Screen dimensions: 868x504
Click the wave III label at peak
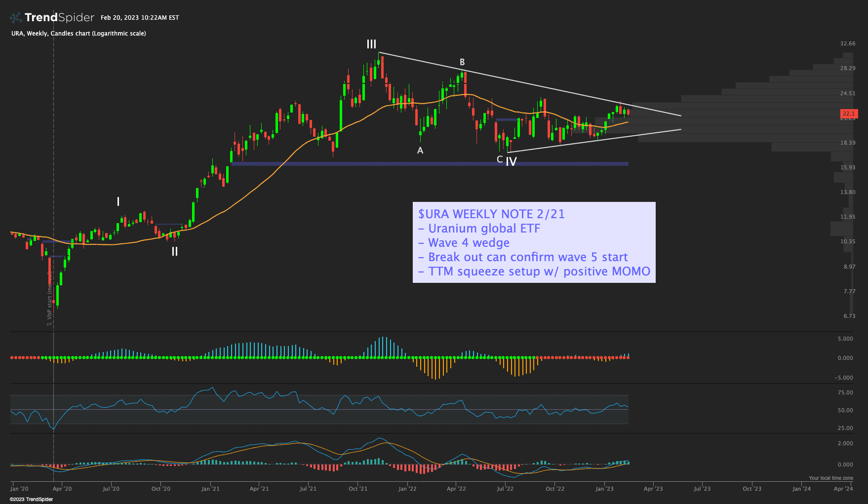(x=371, y=44)
